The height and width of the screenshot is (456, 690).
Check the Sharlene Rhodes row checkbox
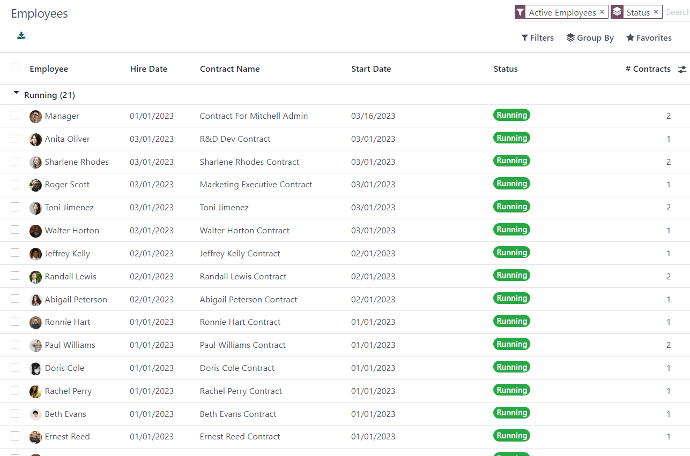click(15, 162)
